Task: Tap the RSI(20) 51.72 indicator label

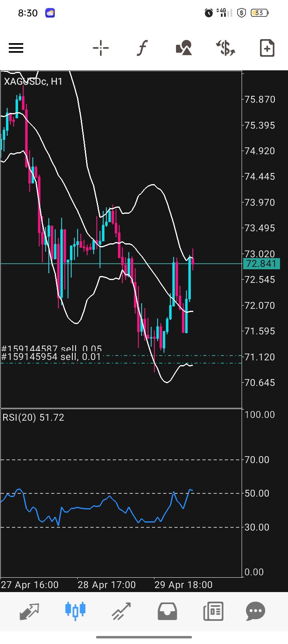Action: pos(33,417)
